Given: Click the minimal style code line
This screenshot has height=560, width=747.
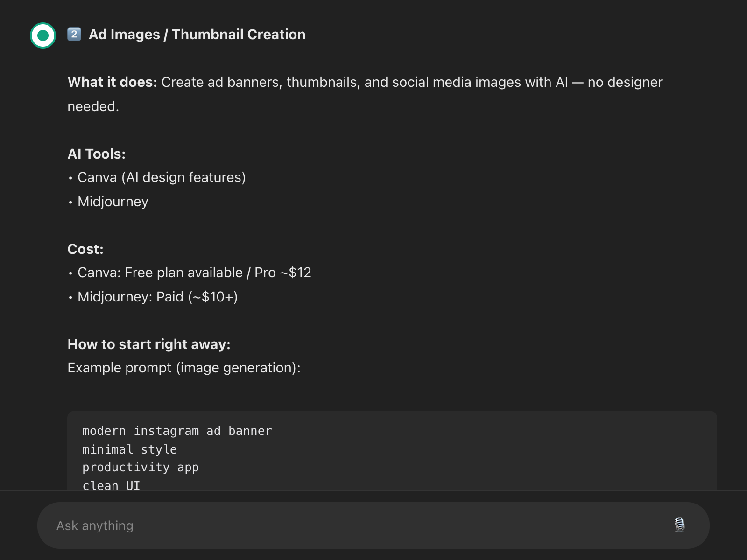Looking at the screenshot, I should 129,449.
